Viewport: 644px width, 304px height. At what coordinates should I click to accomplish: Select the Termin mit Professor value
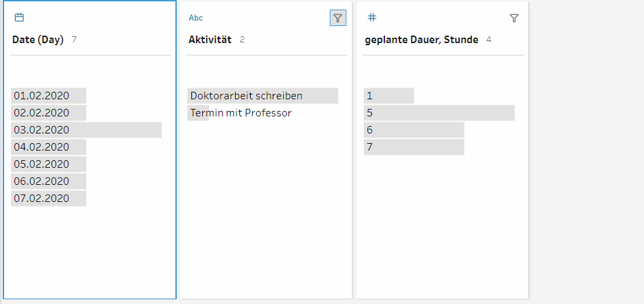tap(241, 113)
